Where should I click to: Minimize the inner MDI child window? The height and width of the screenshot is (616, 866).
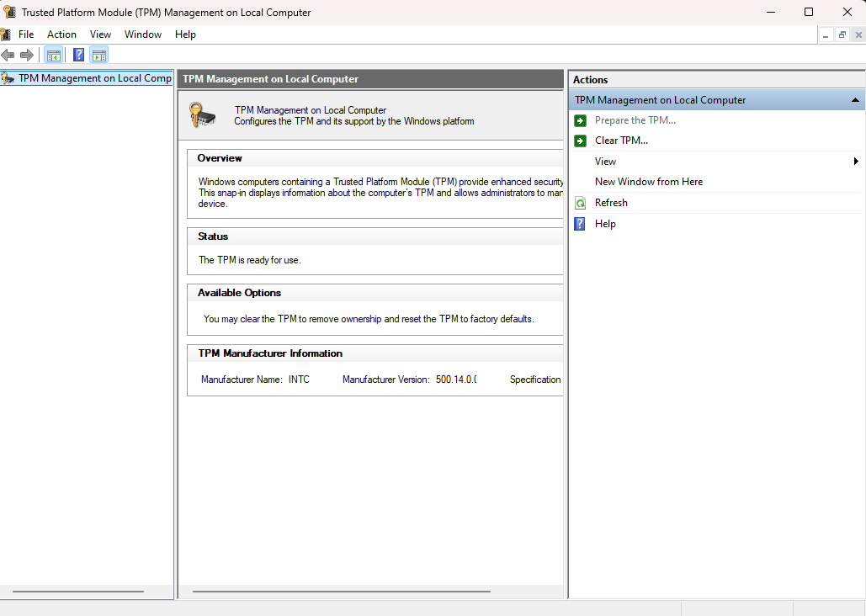point(826,35)
